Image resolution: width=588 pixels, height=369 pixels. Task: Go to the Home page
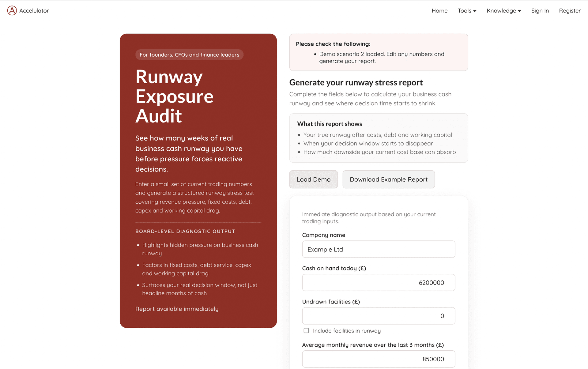[x=439, y=11]
